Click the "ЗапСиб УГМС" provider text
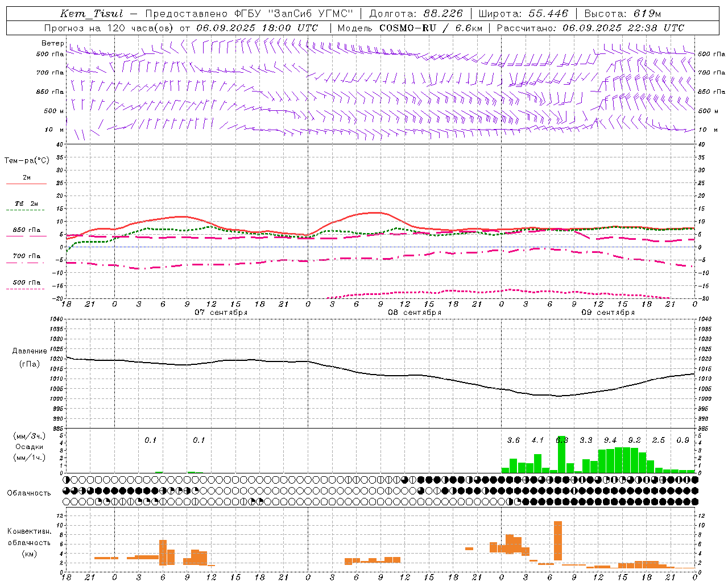This screenshot has width=728, height=582. coord(311,14)
